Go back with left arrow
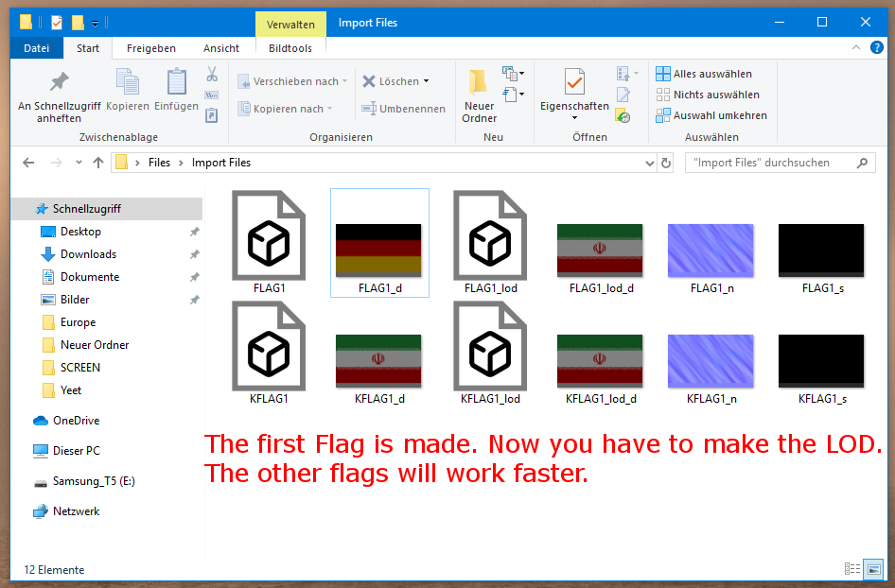Image resolution: width=895 pixels, height=588 pixels. [x=28, y=164]
